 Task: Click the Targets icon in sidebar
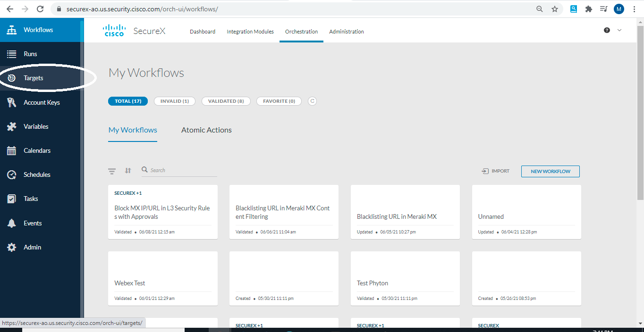[x=12, y=78]
